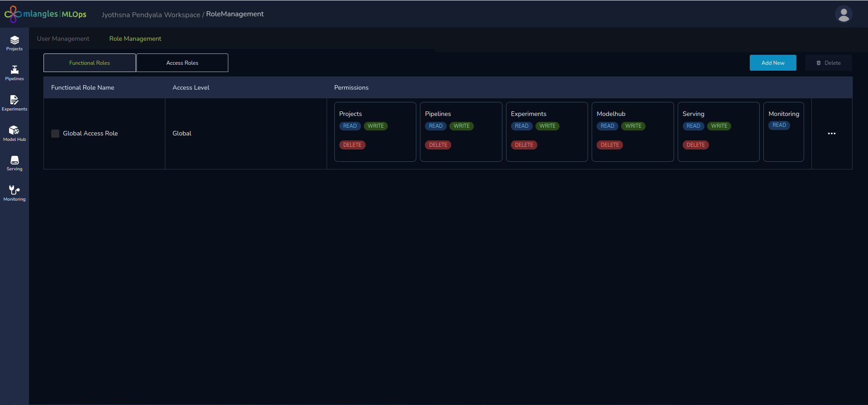Open Experiments from the sidebar
Viewport: 868px width, 405px height.
coord(14,103)
